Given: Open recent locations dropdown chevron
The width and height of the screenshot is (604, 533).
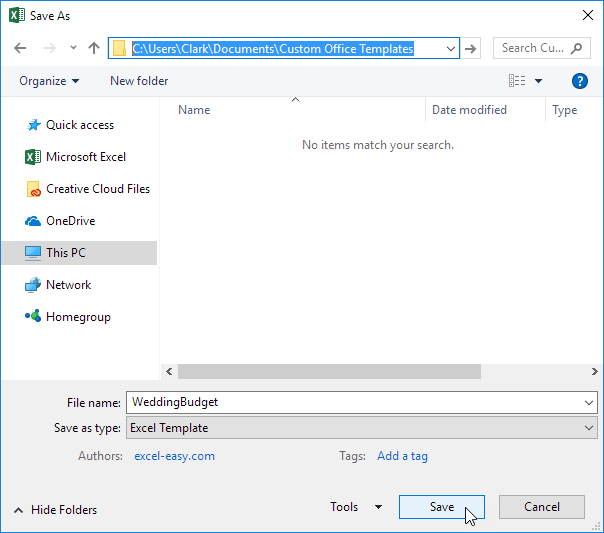Looking at the screenshot, I should click(73, 48).
